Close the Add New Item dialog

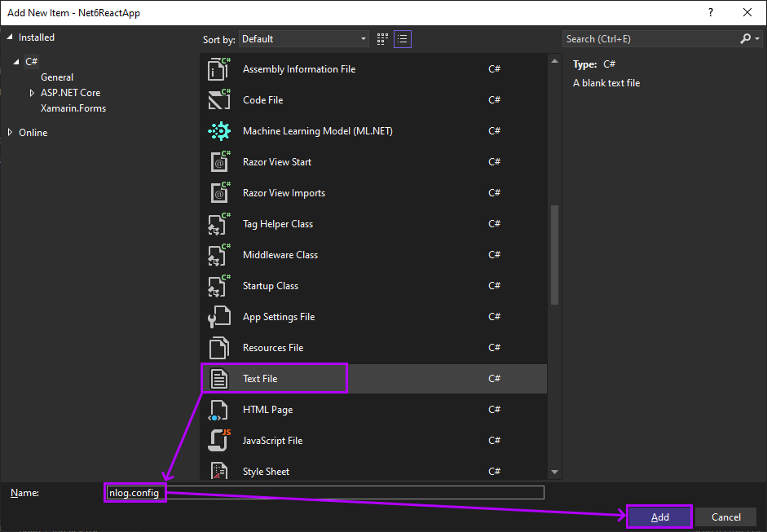(x=747, y=13)
